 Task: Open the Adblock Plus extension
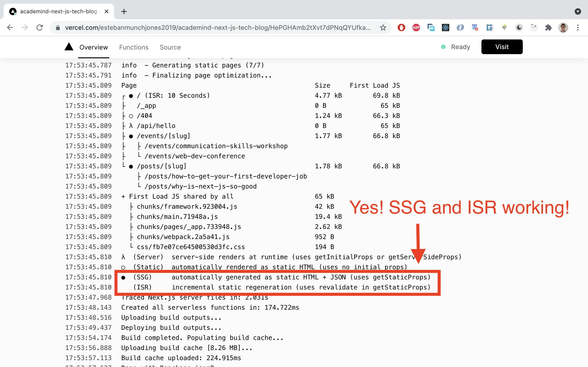[x=416, y=28]
